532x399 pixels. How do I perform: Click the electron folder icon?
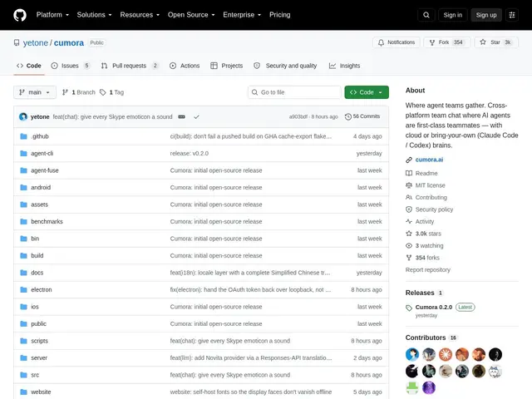point(23,290)
